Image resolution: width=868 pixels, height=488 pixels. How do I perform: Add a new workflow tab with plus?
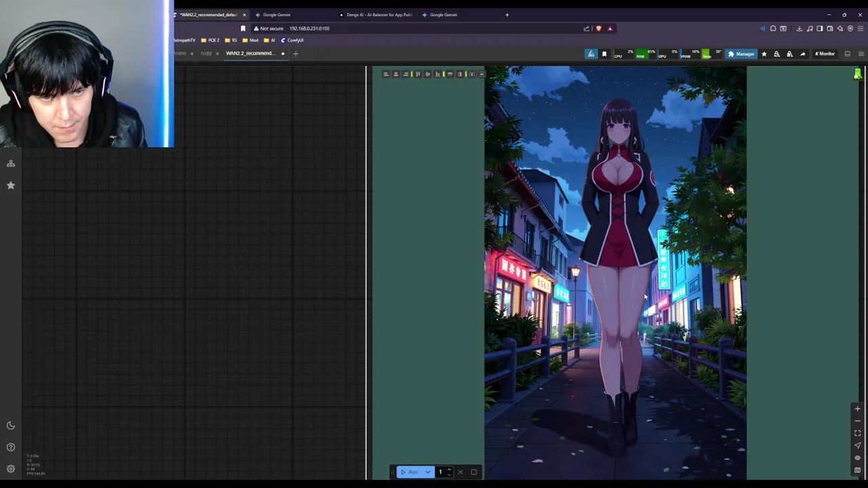(x=295, y=54)
